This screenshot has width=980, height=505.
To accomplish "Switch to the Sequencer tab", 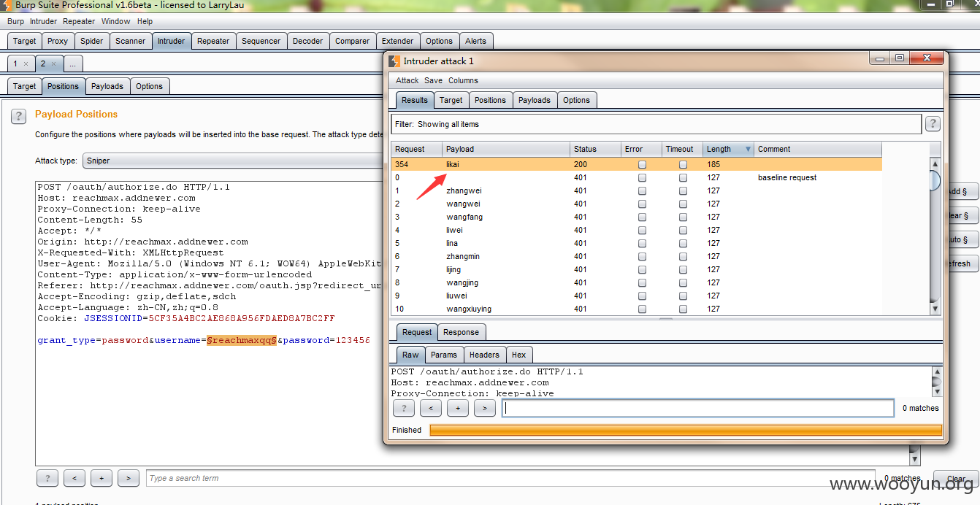I will (261, 42).
